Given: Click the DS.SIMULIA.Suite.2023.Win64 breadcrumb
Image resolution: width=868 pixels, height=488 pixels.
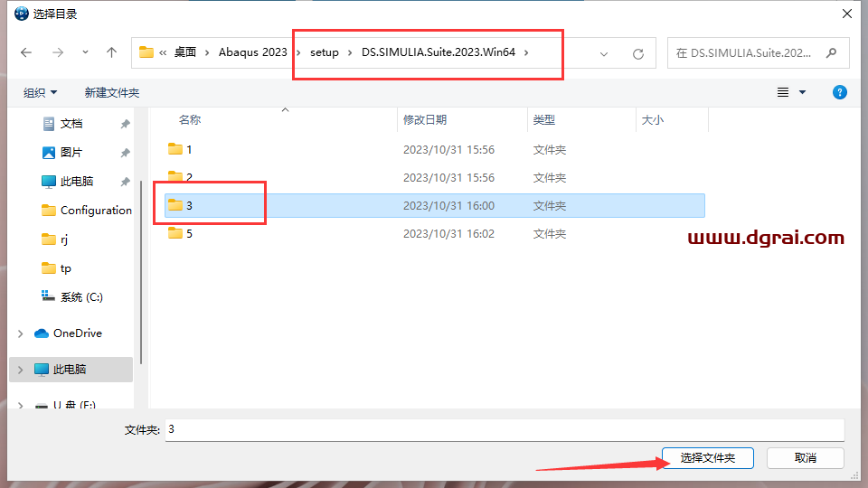Looking at the screenshot, I should [x=439, y=52].
